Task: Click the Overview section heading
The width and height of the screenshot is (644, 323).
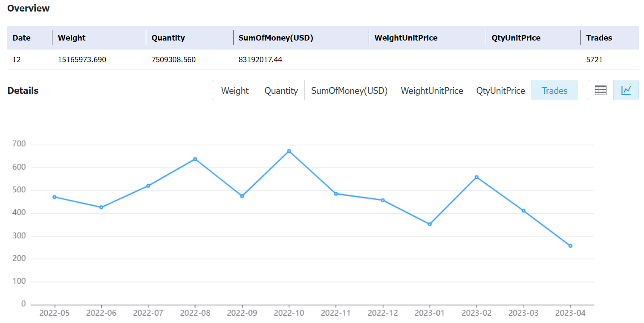Action: click(x=29, y=8)
